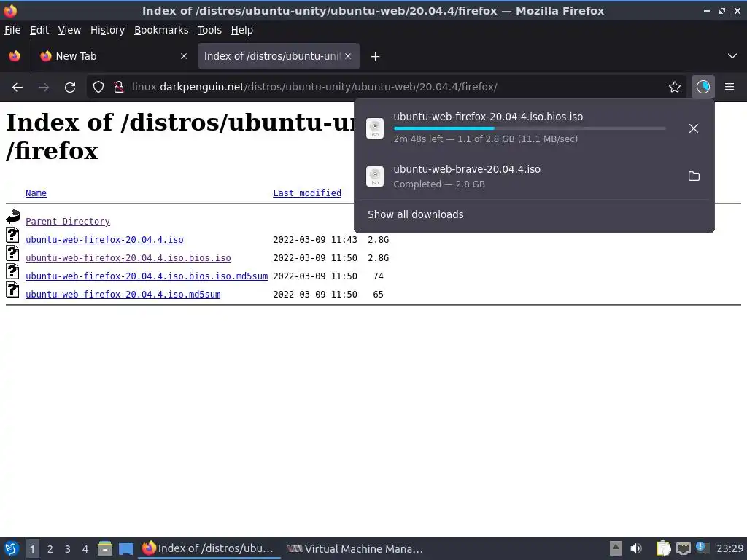Viewport: 747px width, 560px height.
Task: Open the Edit menu
Action: click(x=39, y=30)
